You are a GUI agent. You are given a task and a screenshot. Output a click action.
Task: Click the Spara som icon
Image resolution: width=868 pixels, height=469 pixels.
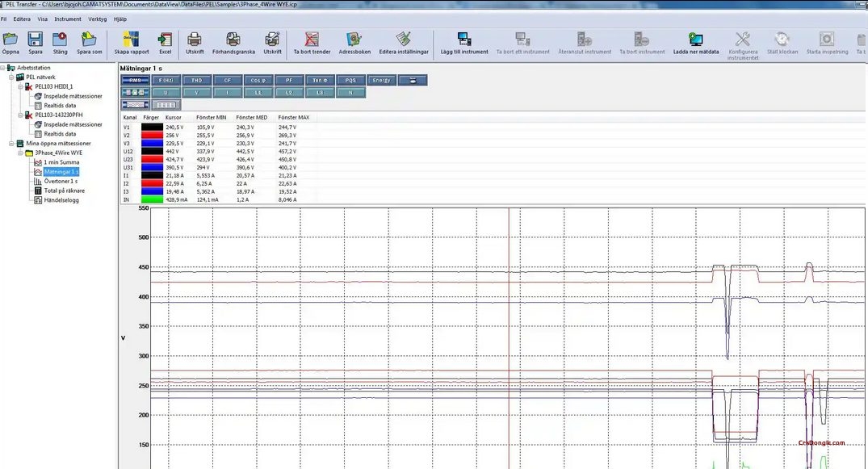[x=89, y=40]
